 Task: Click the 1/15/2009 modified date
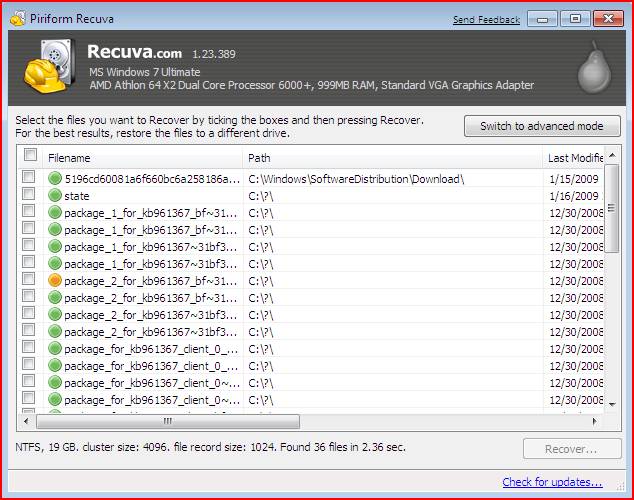point(574,179)
